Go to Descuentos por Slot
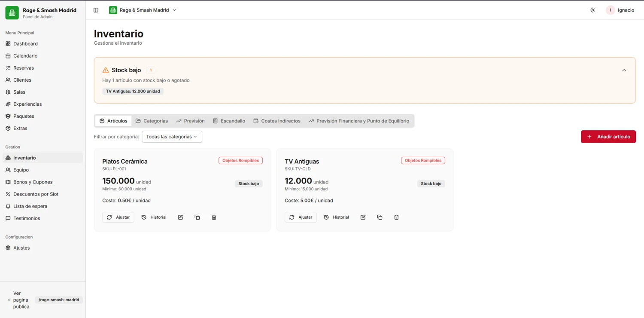644x318 pixels. [43, 194]
